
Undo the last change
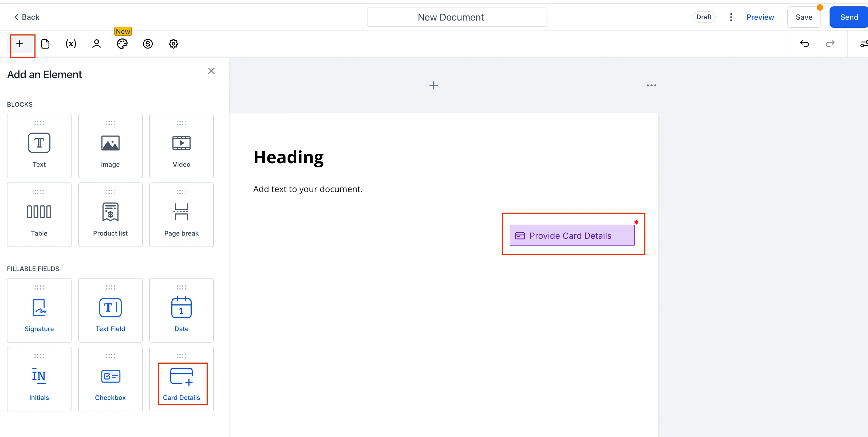805,44
